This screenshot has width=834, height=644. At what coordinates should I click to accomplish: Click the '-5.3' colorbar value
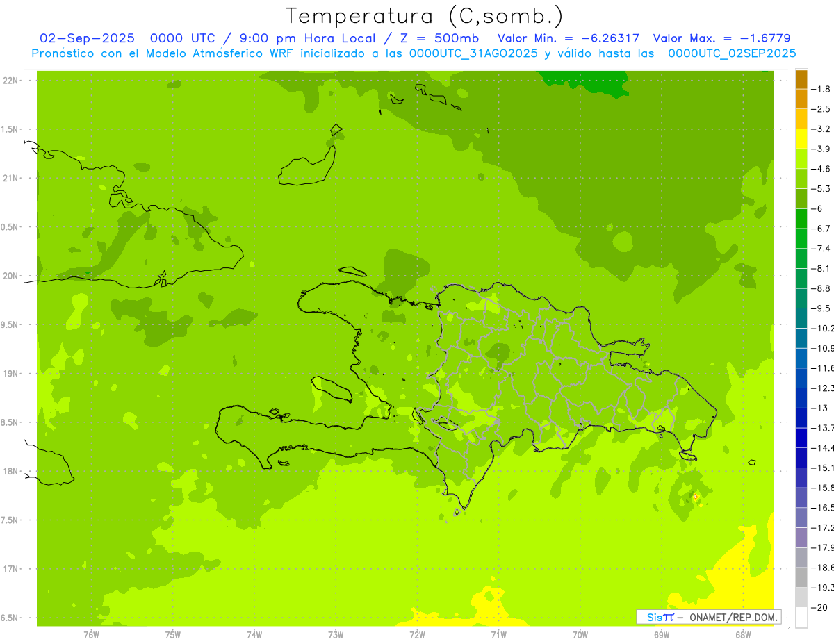pos(822,189)
